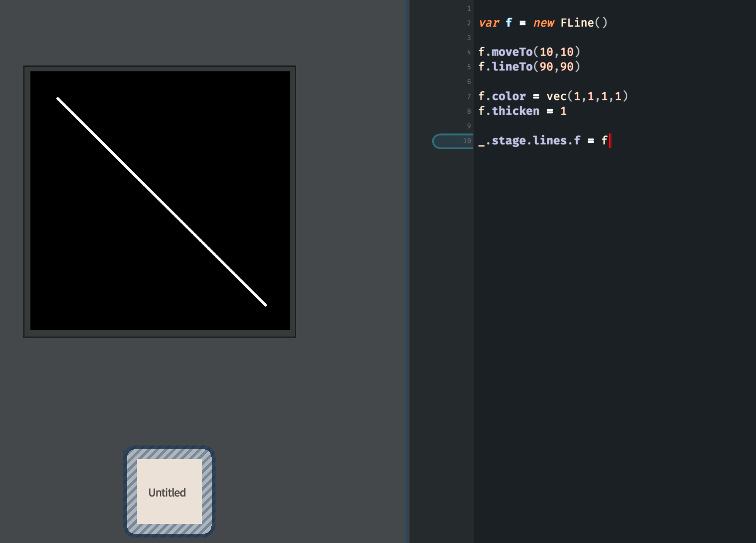Image resolution: width=756 pixels, height=543 pixels.
Task: Click the f.thicken property text
Action: point(509,111)
